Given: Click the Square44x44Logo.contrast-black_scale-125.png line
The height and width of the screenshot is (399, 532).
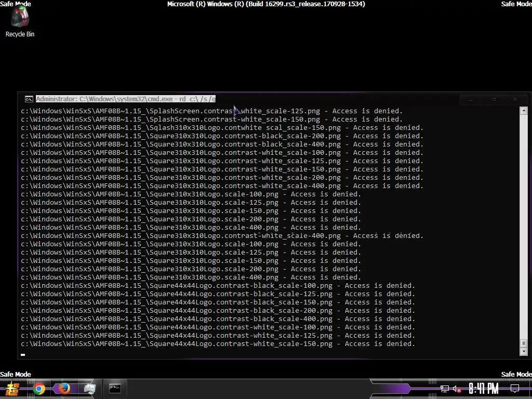Looking at the screenshot, I should tap(218, 294).
